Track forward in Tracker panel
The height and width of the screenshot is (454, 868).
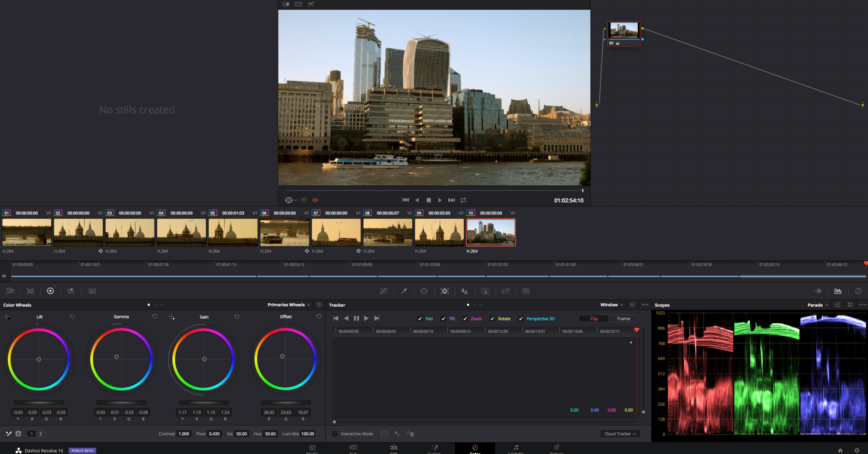tap(366, 318)
